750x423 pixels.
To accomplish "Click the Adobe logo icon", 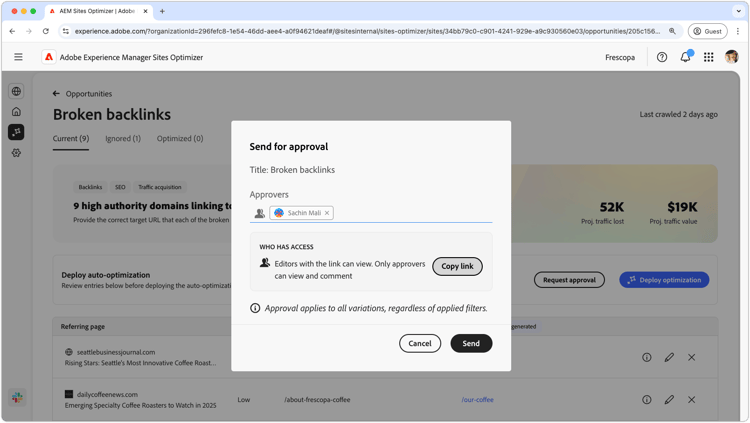I will pyautogui.click(x=48, y=57).
